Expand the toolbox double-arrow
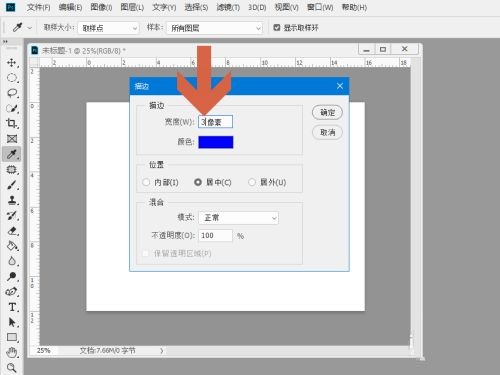The width and height of the screenshot is (500, 375). 5,42
